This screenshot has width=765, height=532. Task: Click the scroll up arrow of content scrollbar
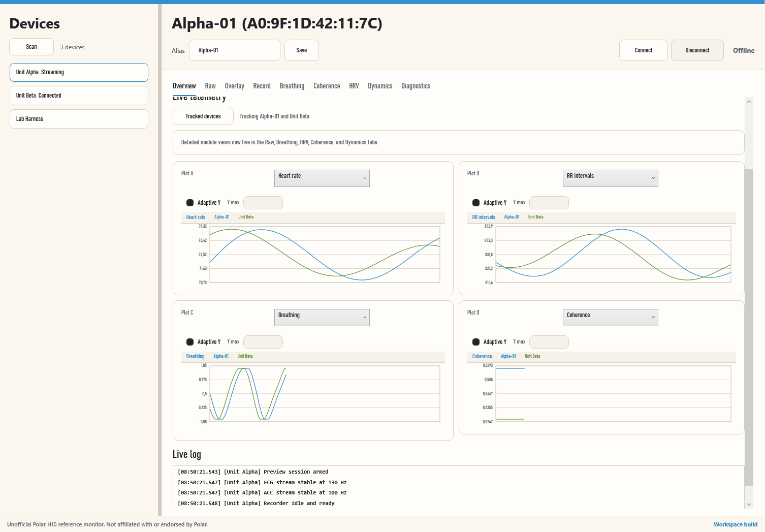click(x=749, y=101)
